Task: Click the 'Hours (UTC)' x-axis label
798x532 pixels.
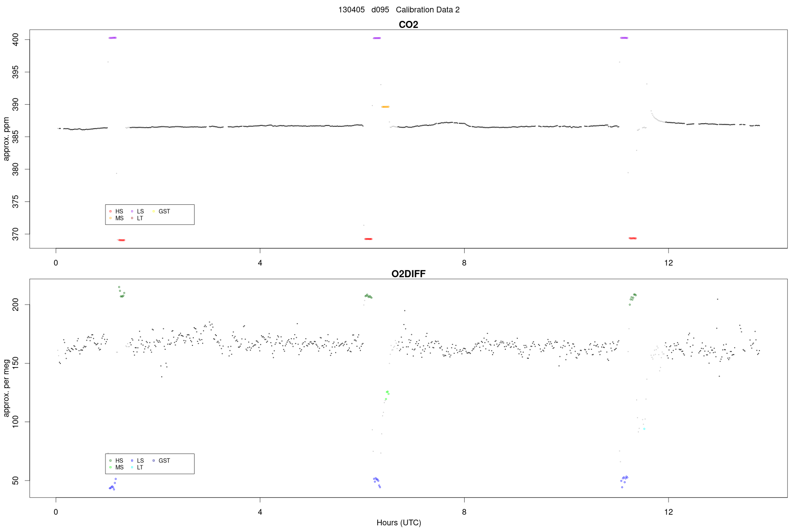Action: coord(399,523)
